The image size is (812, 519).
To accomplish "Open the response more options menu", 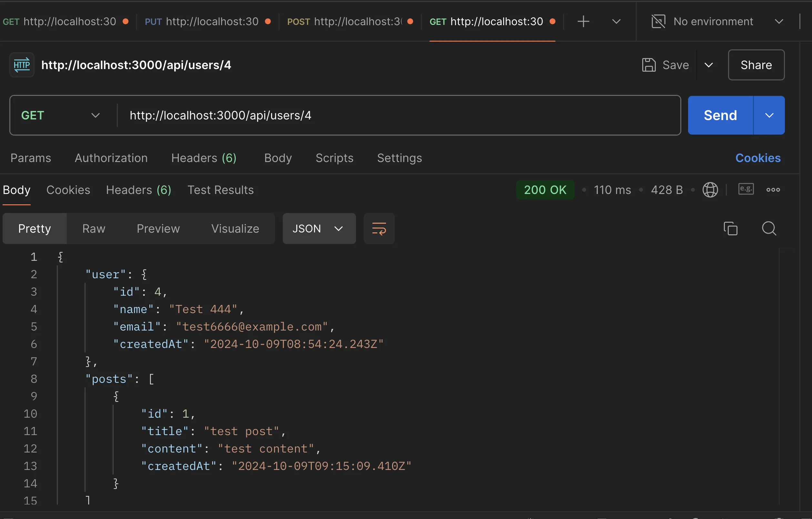I will coord(773,190).
